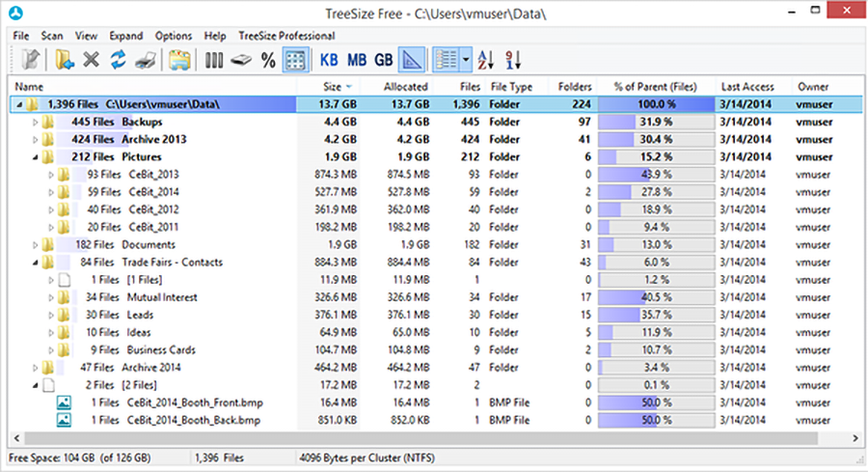Click the CeBit_2014_Booth_Front.bmp image icon
Screen dimensions: 868x472
[64, 403]
